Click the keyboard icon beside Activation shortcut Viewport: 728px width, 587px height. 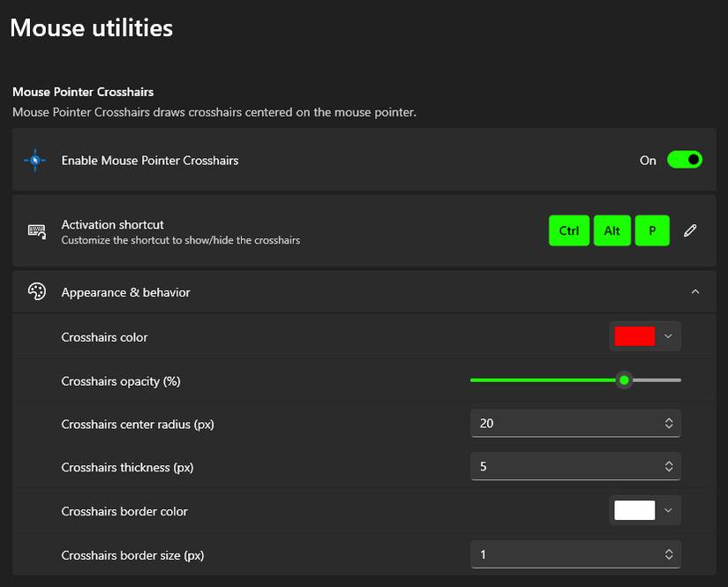tap(37, 231)
